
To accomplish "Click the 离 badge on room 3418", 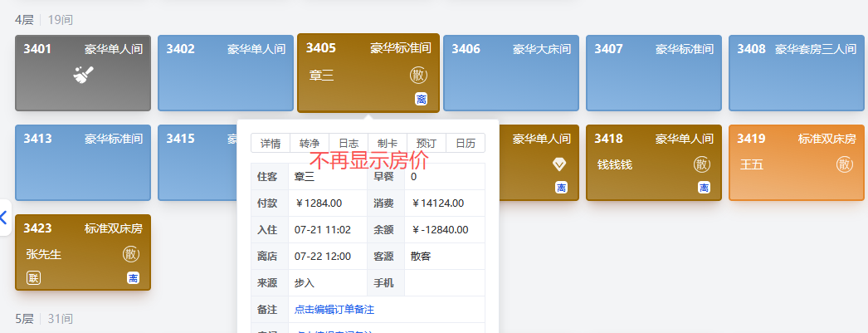I will point(704,188).
